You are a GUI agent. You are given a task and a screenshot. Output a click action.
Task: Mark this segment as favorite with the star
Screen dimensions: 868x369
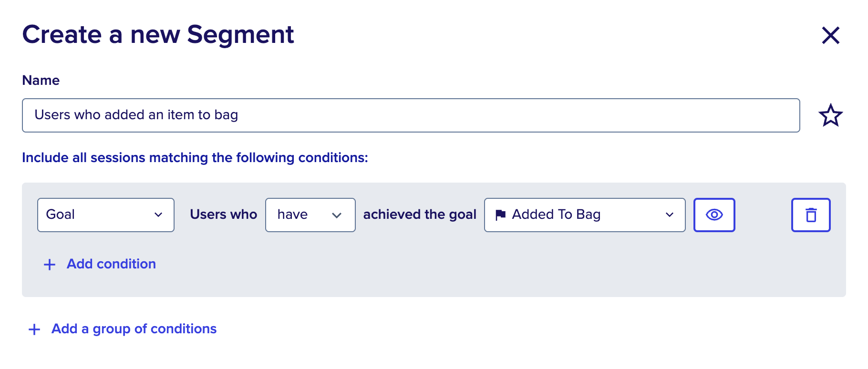click(x=831, y=115)
